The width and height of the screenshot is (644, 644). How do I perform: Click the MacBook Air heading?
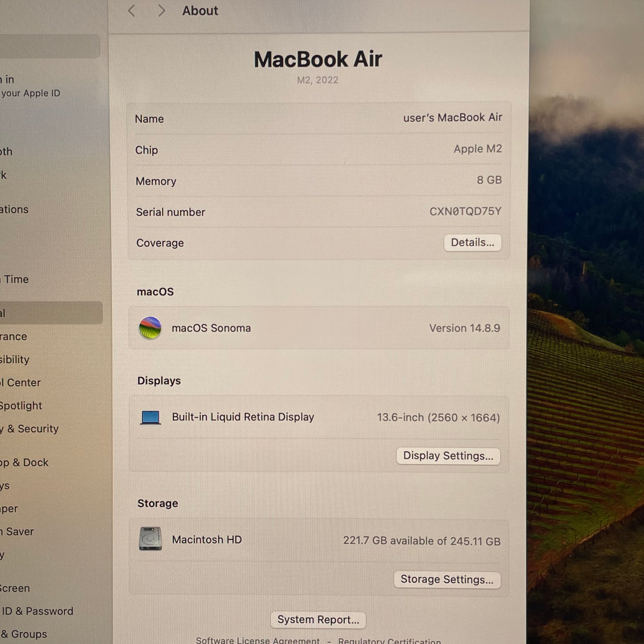click(318, 59)
